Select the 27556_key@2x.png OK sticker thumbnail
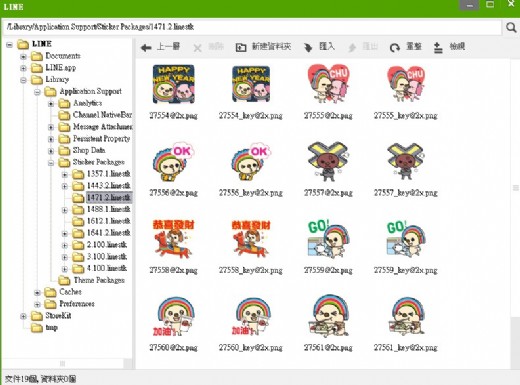This screenshot has height=385, width=520. point(251,162)
